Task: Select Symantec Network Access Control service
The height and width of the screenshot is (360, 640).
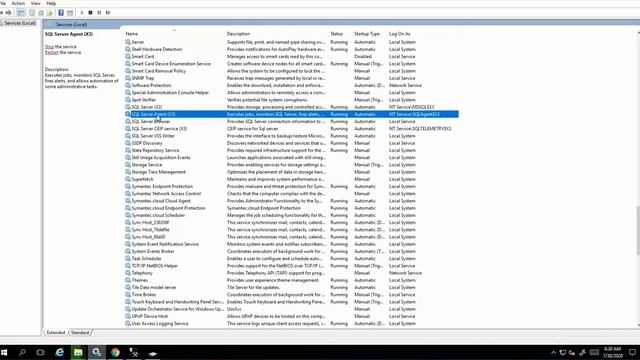Action: point(292,194)
